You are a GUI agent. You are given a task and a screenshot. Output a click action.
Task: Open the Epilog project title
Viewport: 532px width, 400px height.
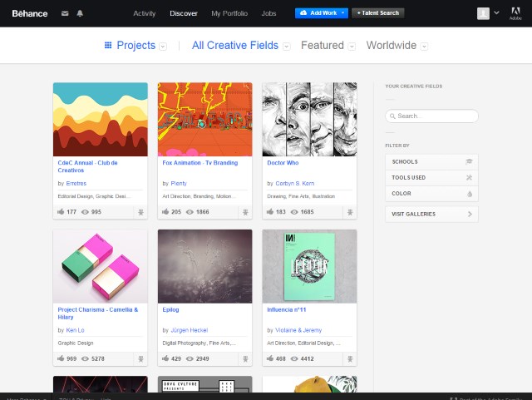(x=170, y=309)
